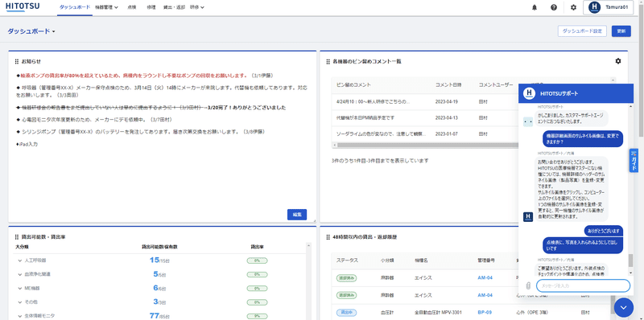Viewport: 644px width, 320px height.
Task: Go to the 貸出・返却 menu item
Action: [174, 7]
